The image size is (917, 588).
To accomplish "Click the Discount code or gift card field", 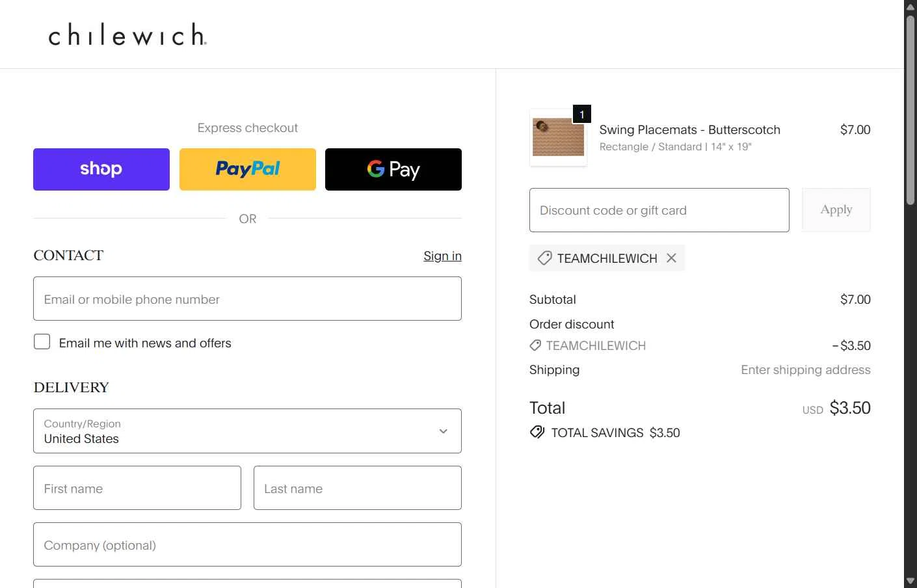I will 659,210.
